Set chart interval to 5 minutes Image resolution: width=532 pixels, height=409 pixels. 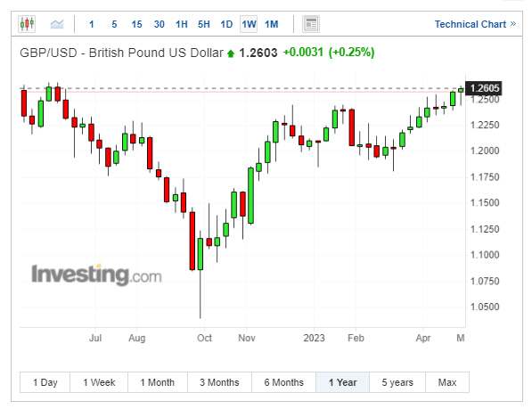(114, 24)
